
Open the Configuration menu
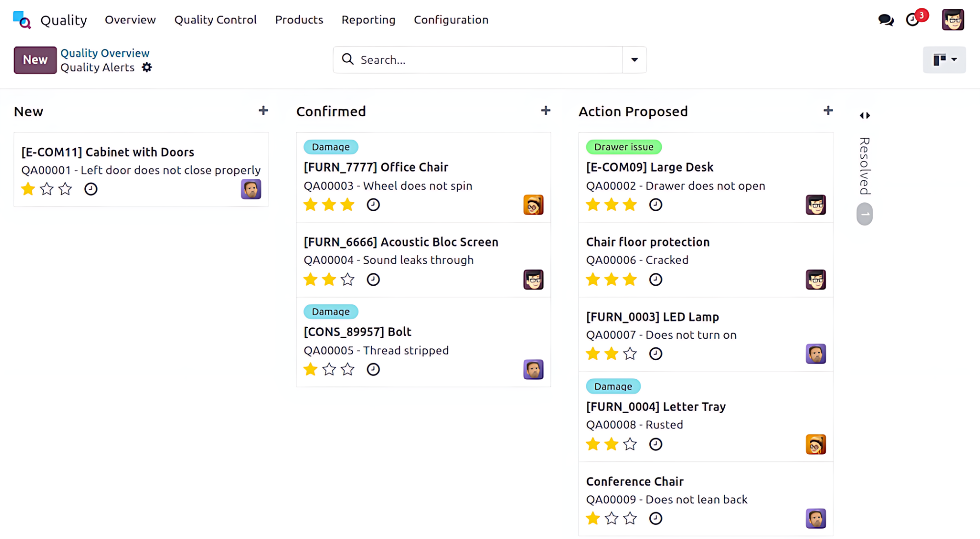pos(451,20)
